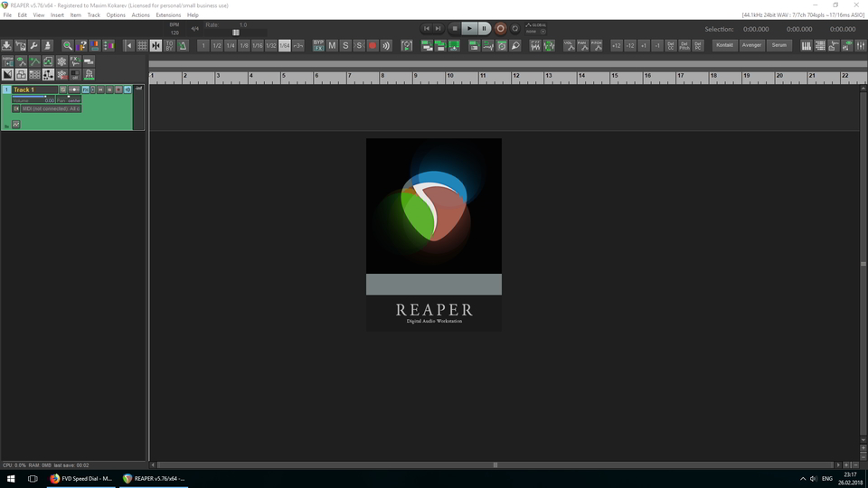Image resolution: width=868 pixels, height=488 pixels.
Task: Open Track 1 MIDI input dropdown
Action: [51, 109]
